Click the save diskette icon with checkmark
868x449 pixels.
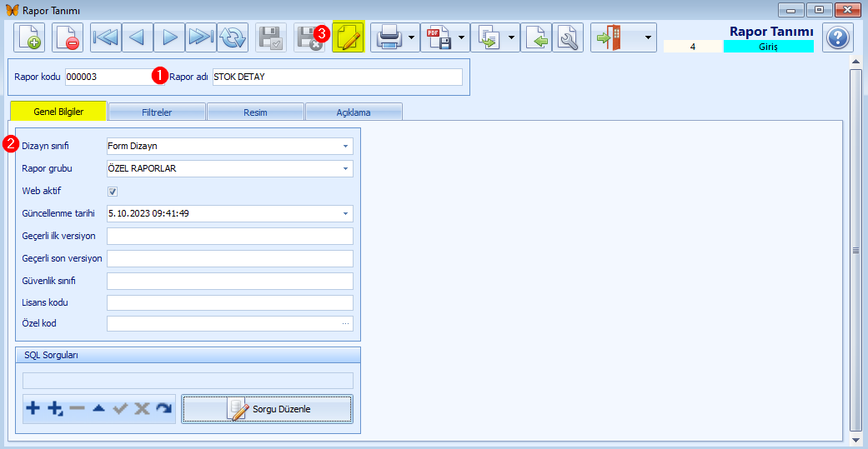tap(271, 37)
